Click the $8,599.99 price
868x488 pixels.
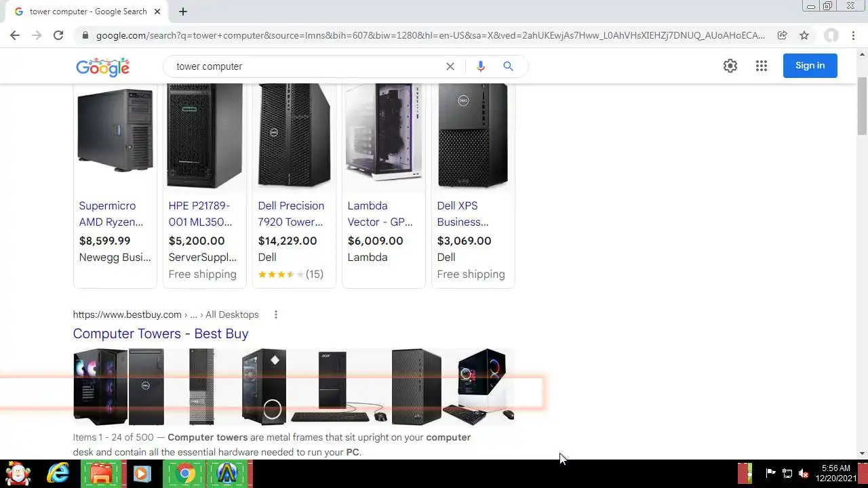[104, 241]
